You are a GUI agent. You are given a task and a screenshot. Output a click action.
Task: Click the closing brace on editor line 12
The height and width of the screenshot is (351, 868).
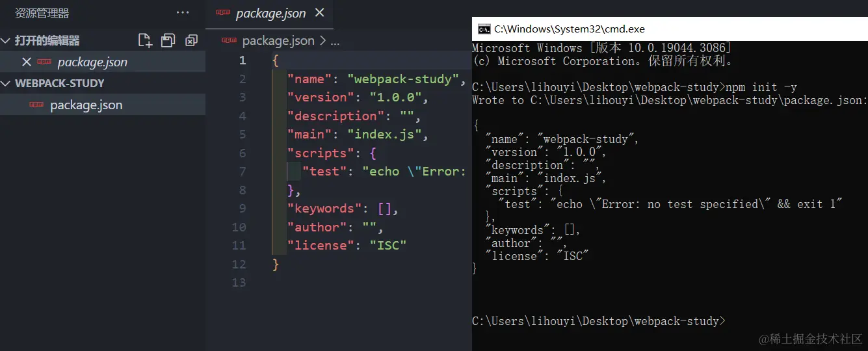point(276,265)
